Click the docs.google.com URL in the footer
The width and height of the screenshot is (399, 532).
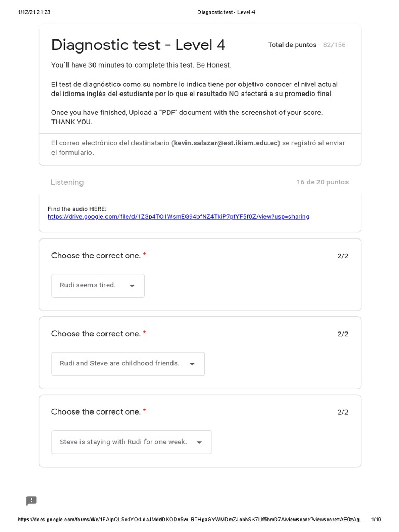(190, 519)
